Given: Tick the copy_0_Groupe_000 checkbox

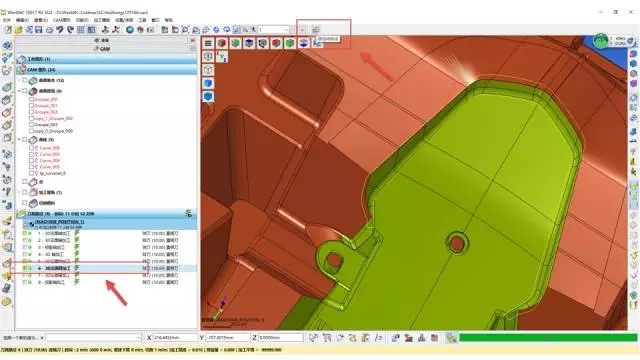Looking at the screenshot, I should (31, 131).
